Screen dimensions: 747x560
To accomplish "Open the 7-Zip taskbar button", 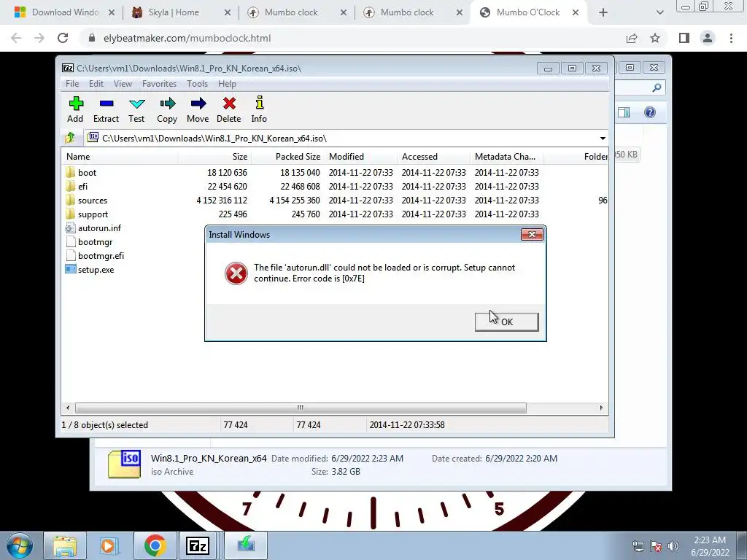I will (198, 545).
